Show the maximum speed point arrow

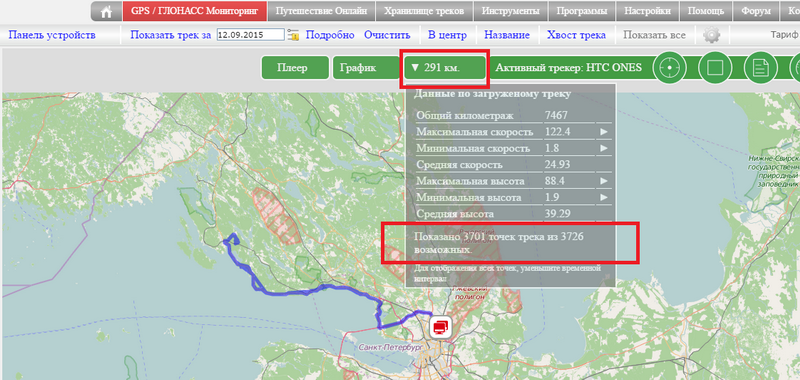pyautogui.click(x=604, y=132)
